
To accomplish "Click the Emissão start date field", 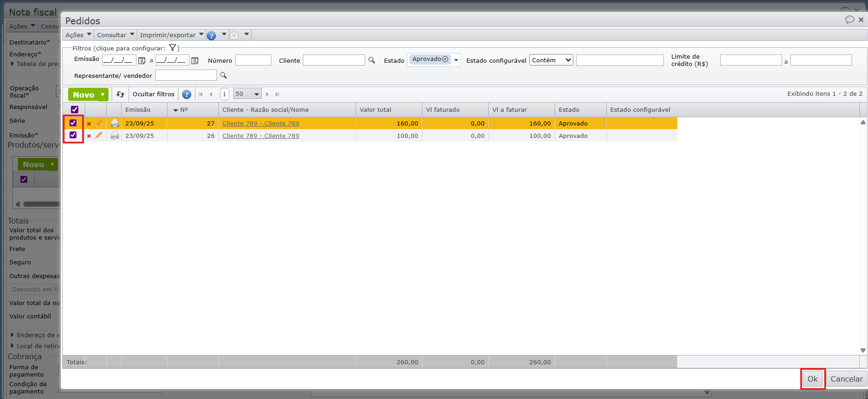I will (119, 60).
